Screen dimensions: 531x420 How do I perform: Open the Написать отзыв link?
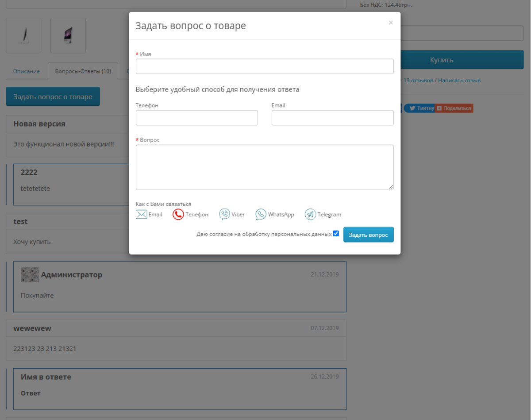[x=459, y=81]
